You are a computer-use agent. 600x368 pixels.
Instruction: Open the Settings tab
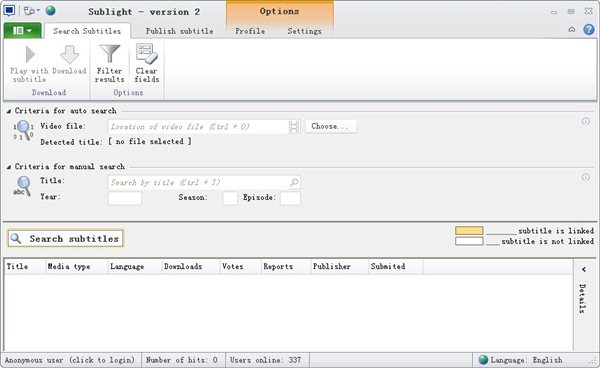click(x=305, y=31)
